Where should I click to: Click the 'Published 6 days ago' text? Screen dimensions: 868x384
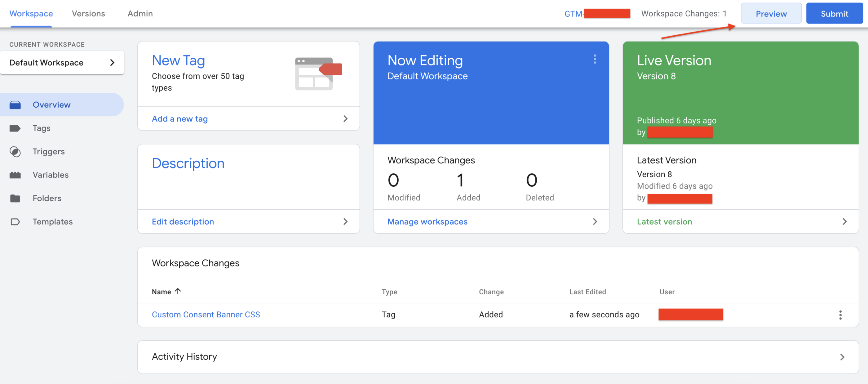tap(677, 120)
